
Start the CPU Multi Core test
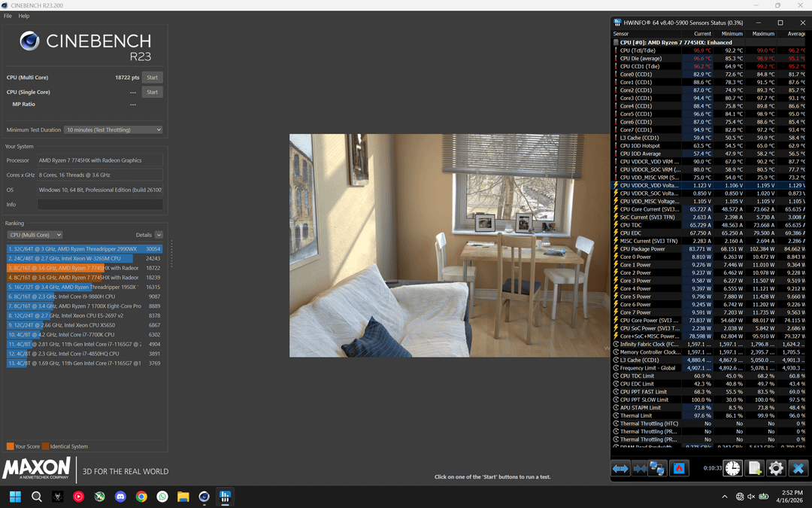(x=152, y=78)
